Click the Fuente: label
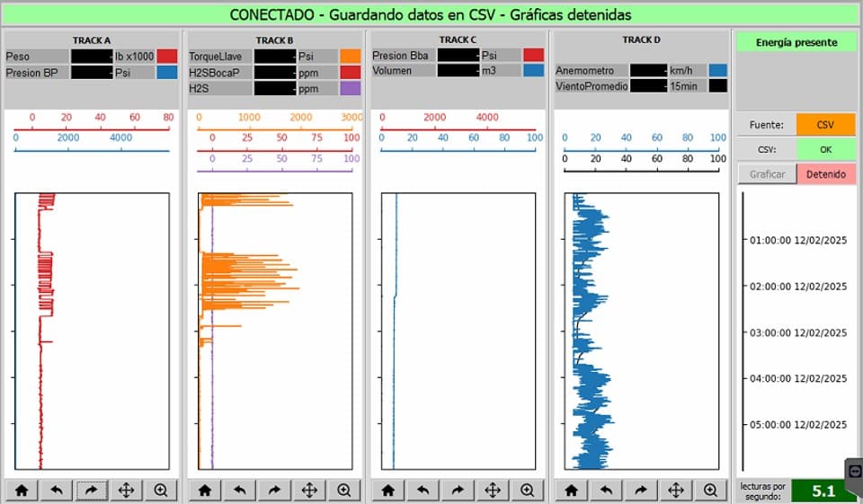The width and height of the screenshot is (863, 504). click(767, 125)
